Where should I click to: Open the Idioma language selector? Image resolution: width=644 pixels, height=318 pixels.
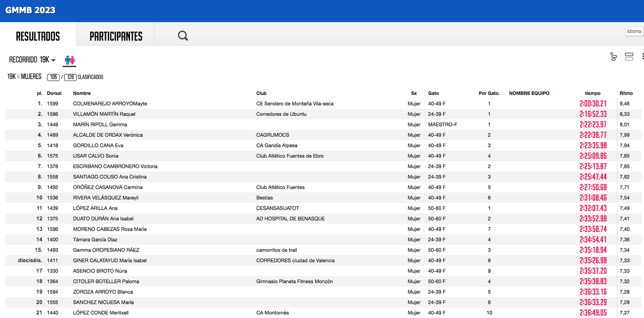(x=634, y=31)
